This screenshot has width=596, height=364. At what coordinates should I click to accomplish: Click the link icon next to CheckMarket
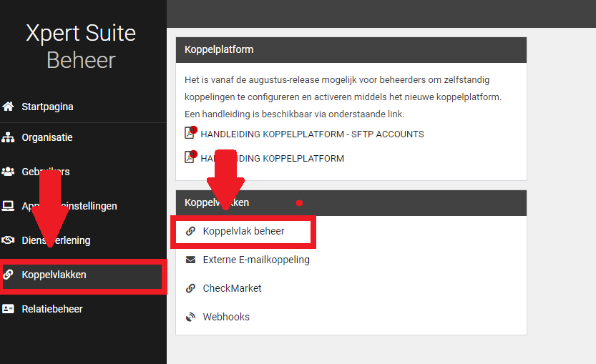[x=190, y=288]
